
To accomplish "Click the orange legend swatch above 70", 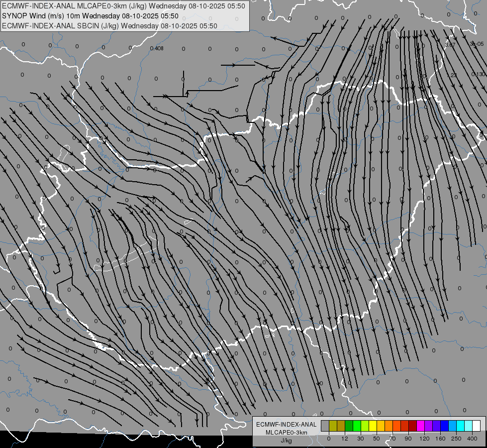I will click(x=389, y=426).
